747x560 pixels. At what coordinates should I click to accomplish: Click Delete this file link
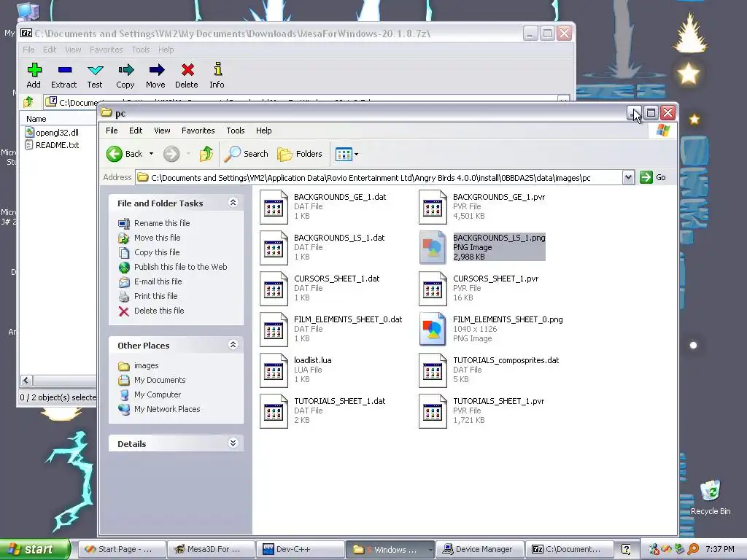pos(159,311)
